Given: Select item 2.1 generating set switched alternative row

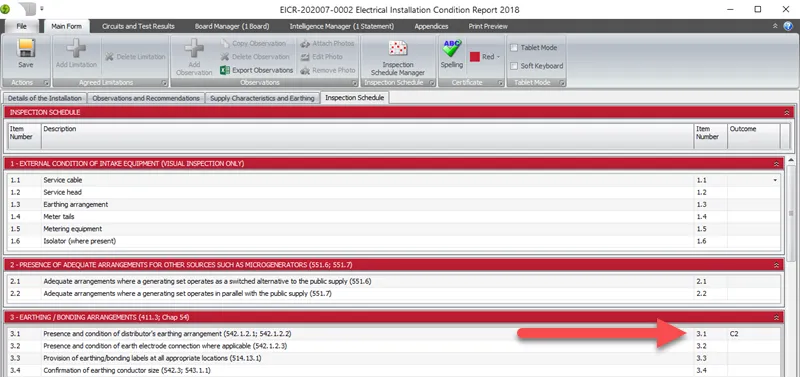Looking at the screenshot, I should 393,281.
